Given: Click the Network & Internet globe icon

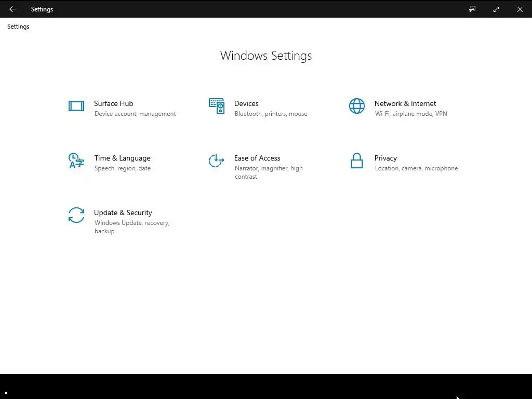Looking at the screenshot, I should [357, 106].
